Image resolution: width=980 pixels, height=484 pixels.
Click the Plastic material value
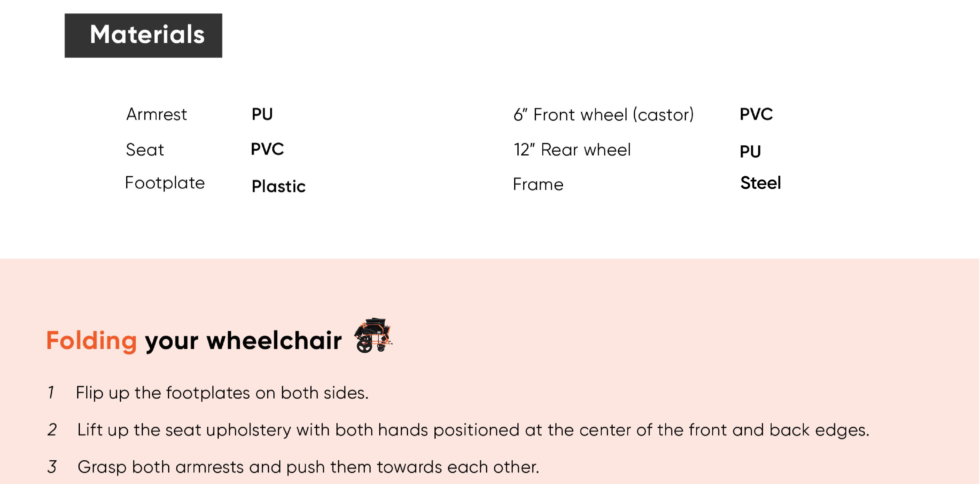click(x=278, y=186)
